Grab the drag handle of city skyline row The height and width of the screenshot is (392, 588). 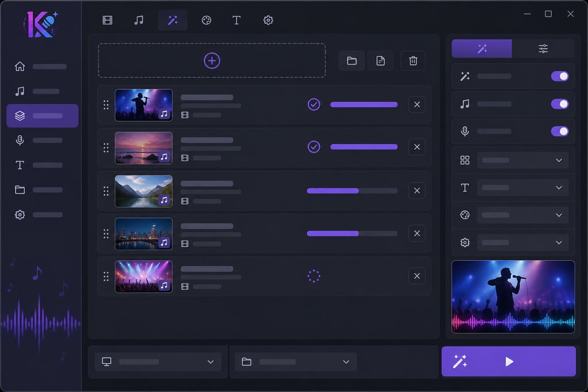click(106, 234)
